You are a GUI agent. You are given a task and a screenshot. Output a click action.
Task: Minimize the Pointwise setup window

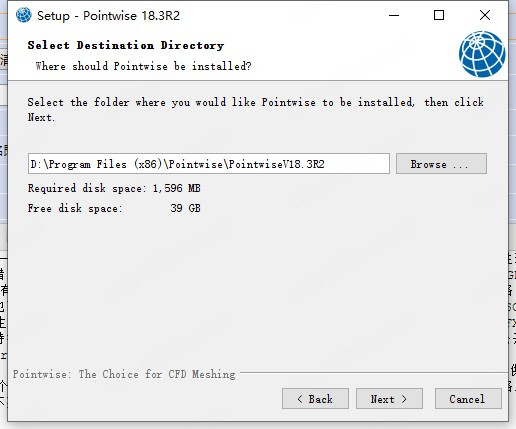(394, 15)
